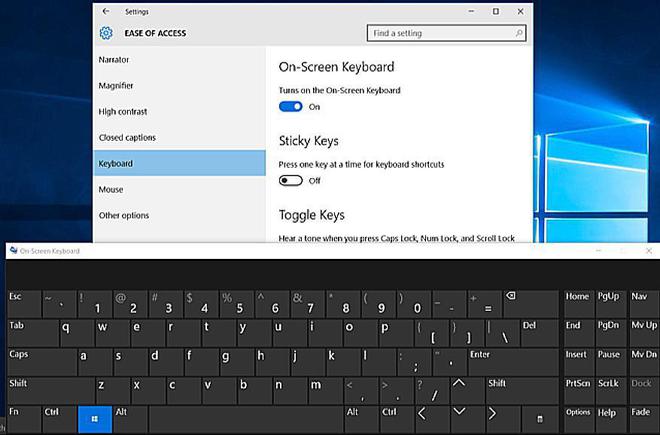Click the Ease of Access gear icon
The width and height of the screenshot is (660, 435).
tap(106, 33)
